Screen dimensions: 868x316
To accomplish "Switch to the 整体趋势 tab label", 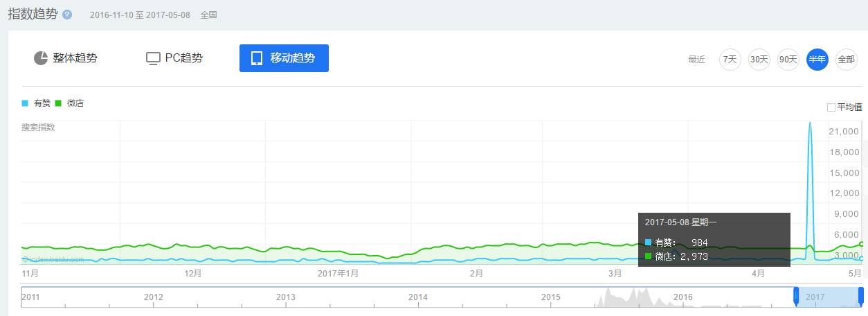I will pyautogui.click(x=75, y=58).
